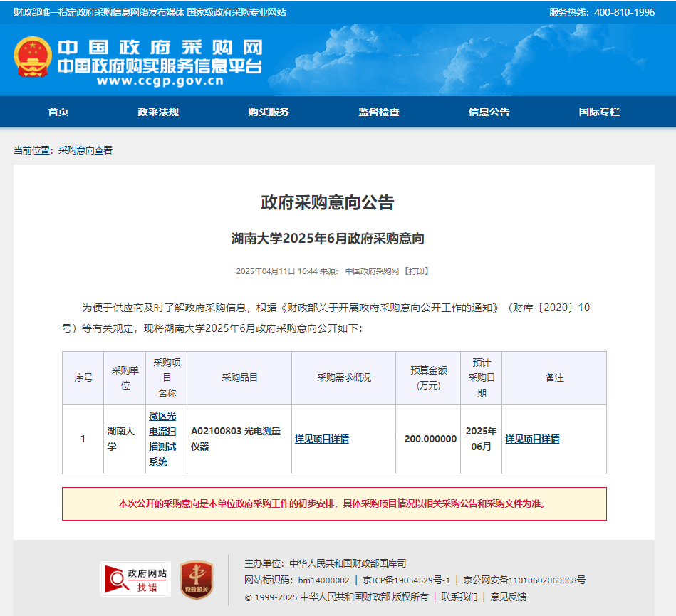Open the 购买服务 navigation item
This screenshot has height=616, width=676.
click(x=269, y=112)
